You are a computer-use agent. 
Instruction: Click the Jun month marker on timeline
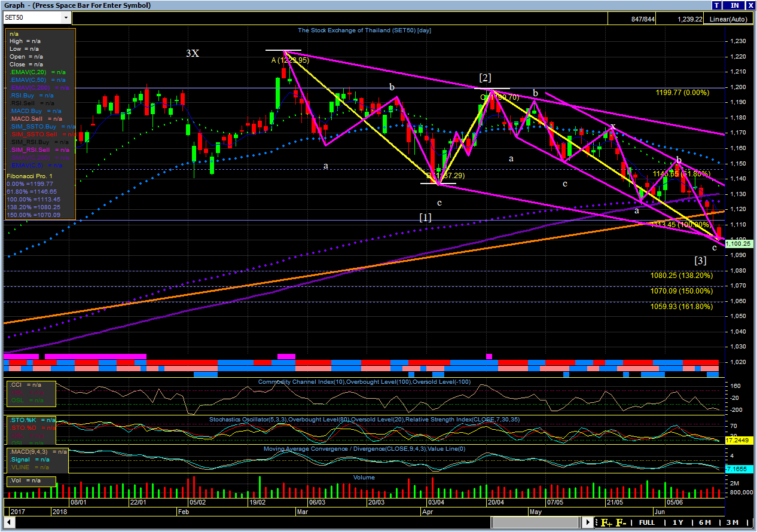659,512
